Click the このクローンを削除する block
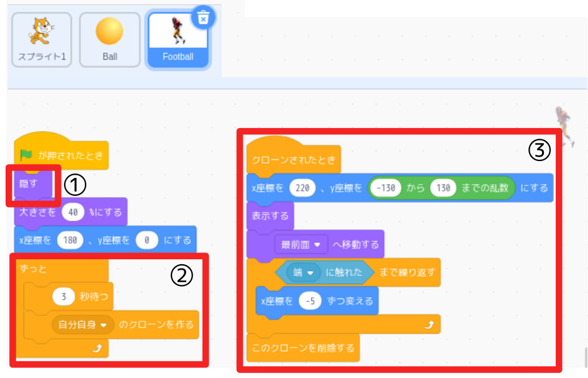 pos(302,348)
